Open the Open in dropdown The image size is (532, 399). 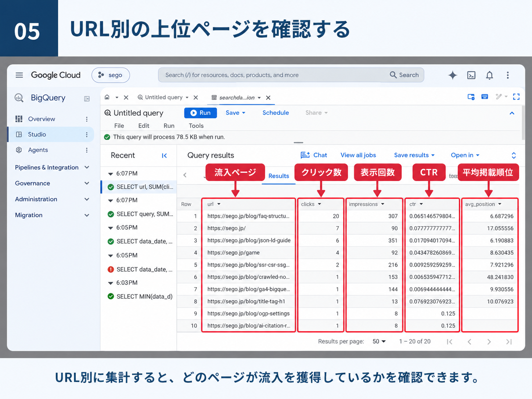click(x=465, y=155)
